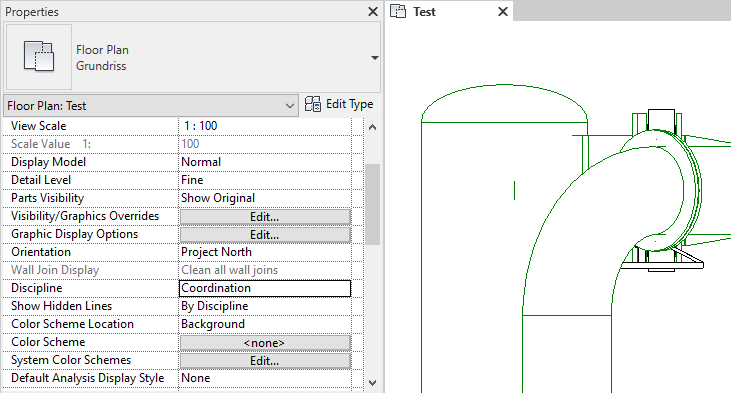The image size is (731, 393).
Task: Click the properties scrollbar up arrow
Action: click(372, 127)
